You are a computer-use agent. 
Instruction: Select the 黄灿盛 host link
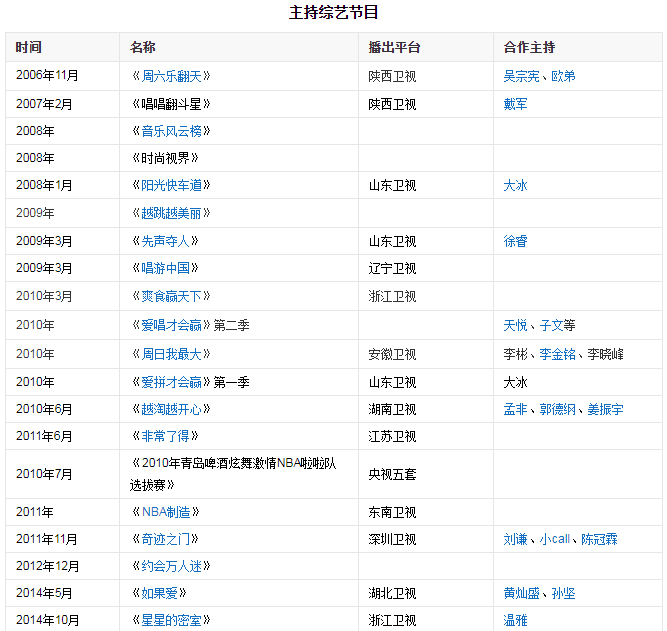[521, 593]
